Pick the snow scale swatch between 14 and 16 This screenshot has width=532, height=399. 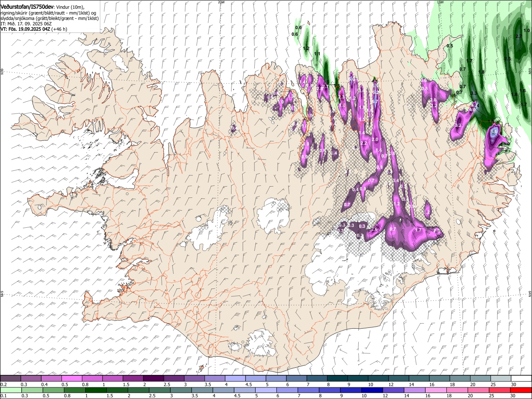click(419, 378)
